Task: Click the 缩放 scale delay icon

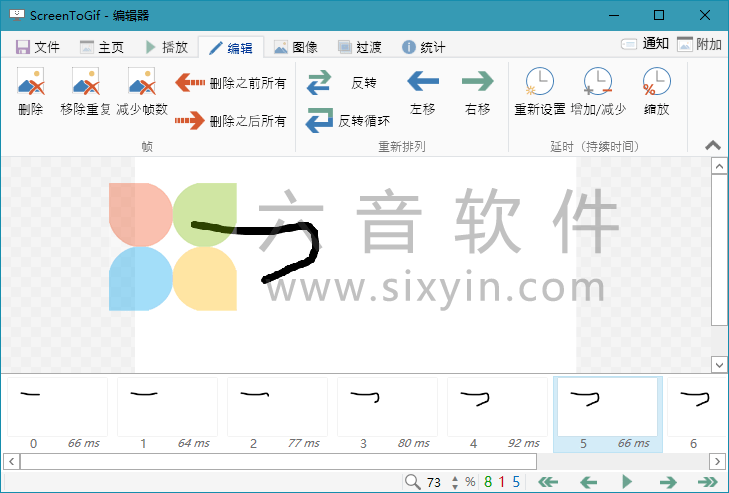Action: pos(656,81)
